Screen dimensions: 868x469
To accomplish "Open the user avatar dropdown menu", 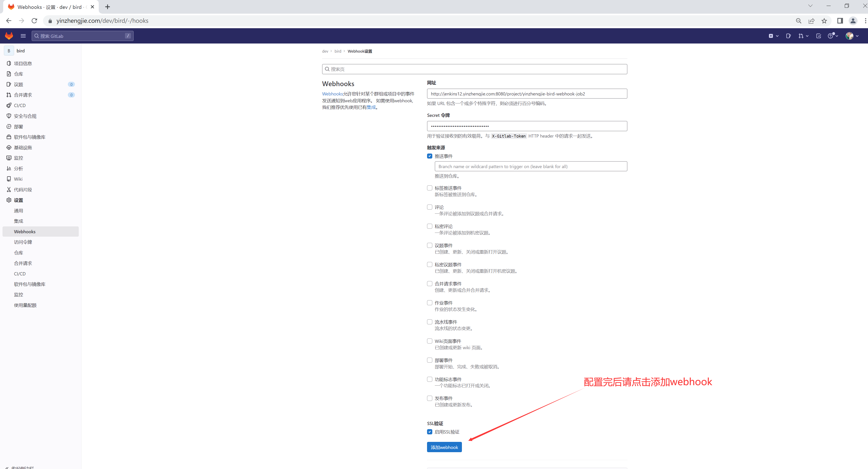I will [x=851, y=36].
